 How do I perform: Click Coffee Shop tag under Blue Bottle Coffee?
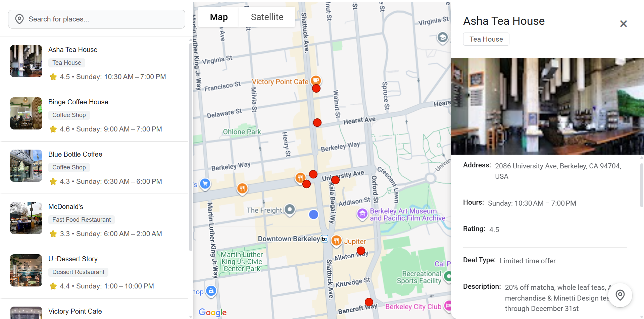point(69,167)
